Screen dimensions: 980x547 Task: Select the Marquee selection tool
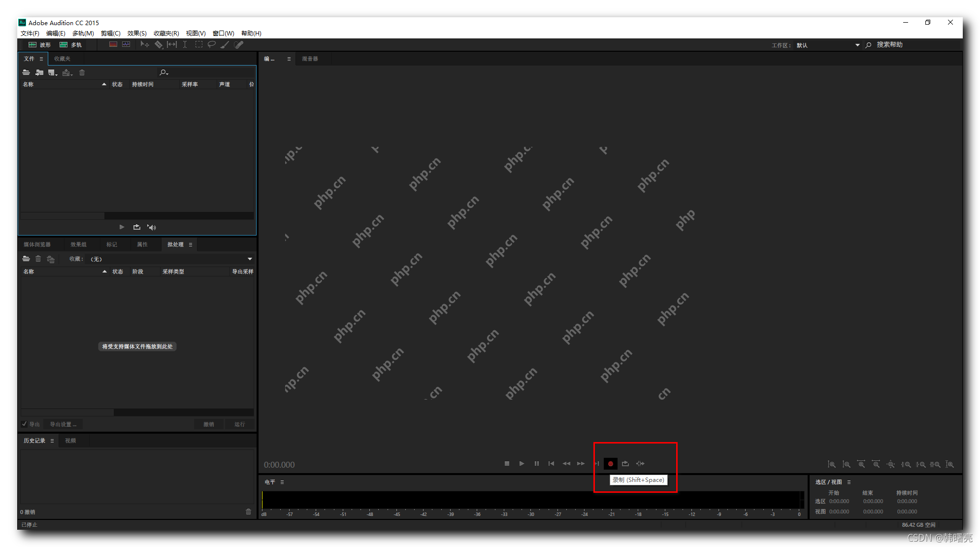tap(198, 44)
